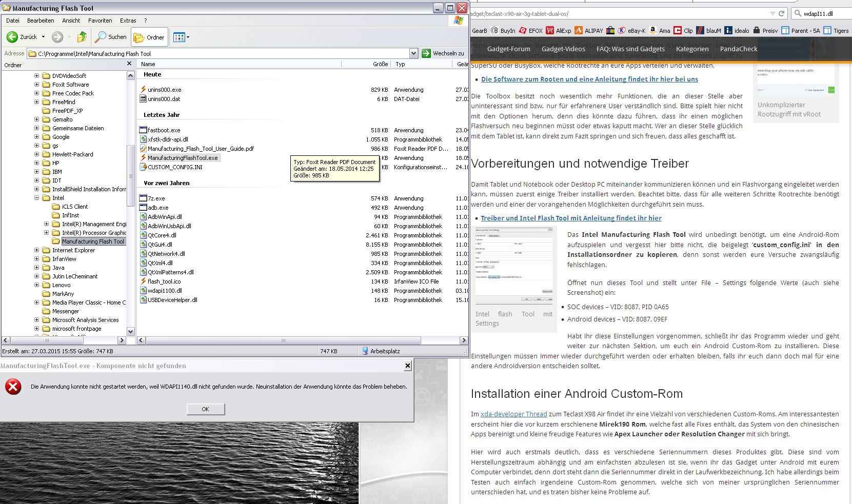Click the forward navigation arrow in Explorer
Screen dimensions: 852x504
57,37
